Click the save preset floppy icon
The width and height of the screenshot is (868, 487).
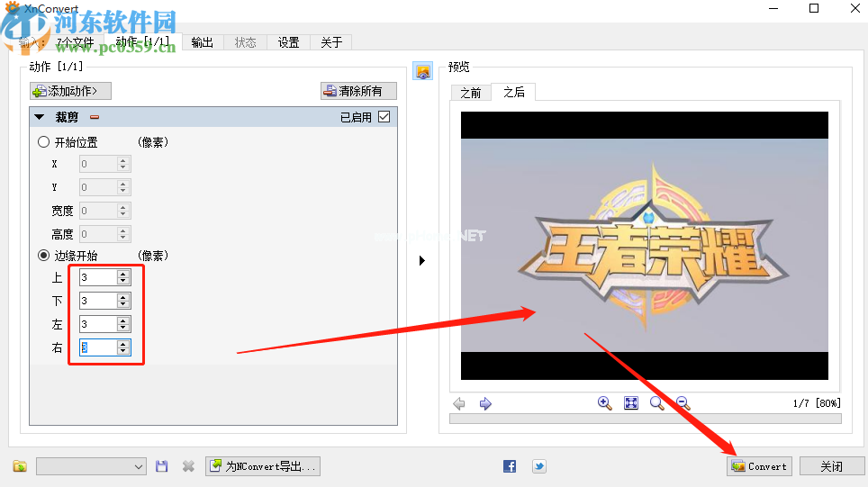click(x=162, y=466)
